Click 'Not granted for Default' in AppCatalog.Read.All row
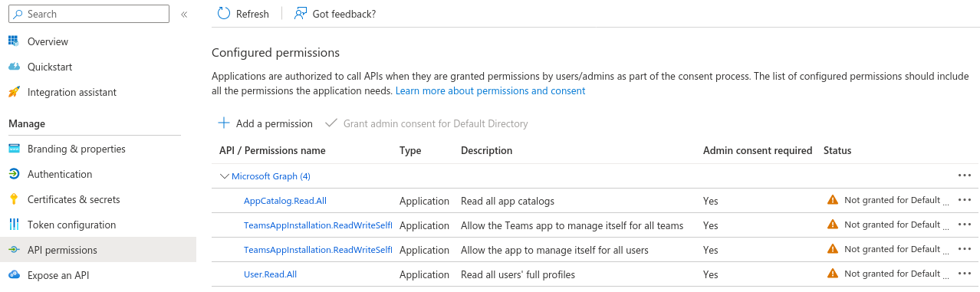The image size is (980, 292). (x=892, y=200)
